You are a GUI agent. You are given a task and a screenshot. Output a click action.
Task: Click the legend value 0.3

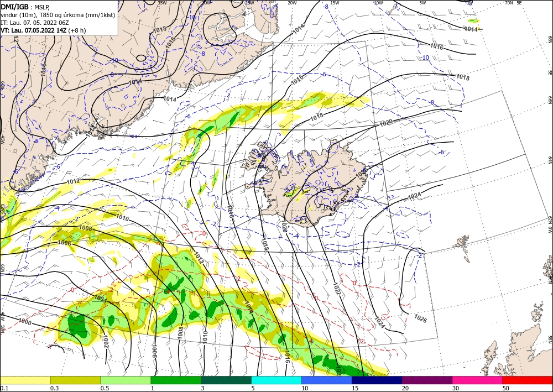click(54, 388)
